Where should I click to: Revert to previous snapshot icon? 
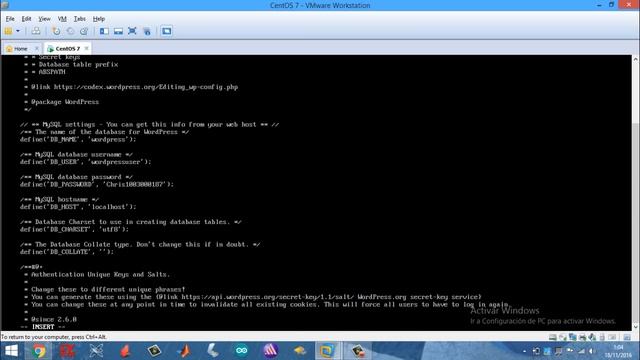(x=70, y=31)
